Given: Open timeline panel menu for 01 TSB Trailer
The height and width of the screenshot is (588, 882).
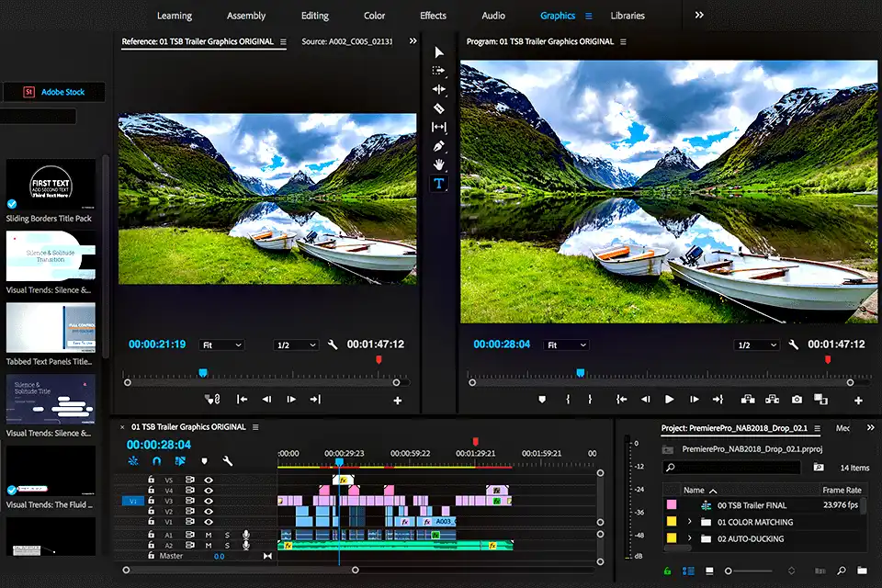Looking at the screenshot, I should pos(255,427).
